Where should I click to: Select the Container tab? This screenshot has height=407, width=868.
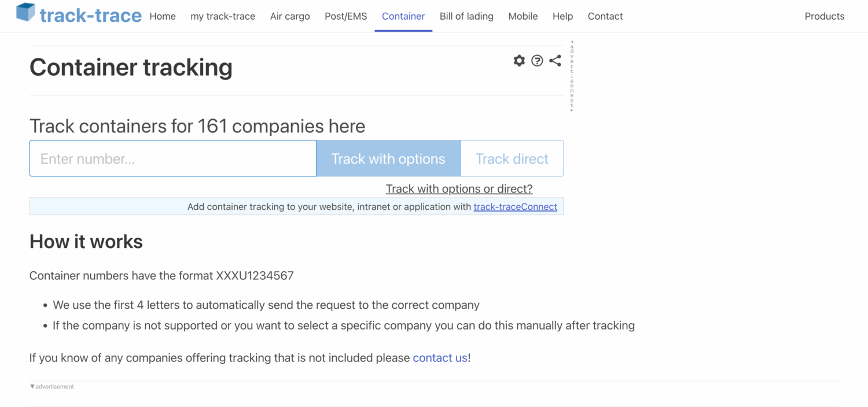403,16
